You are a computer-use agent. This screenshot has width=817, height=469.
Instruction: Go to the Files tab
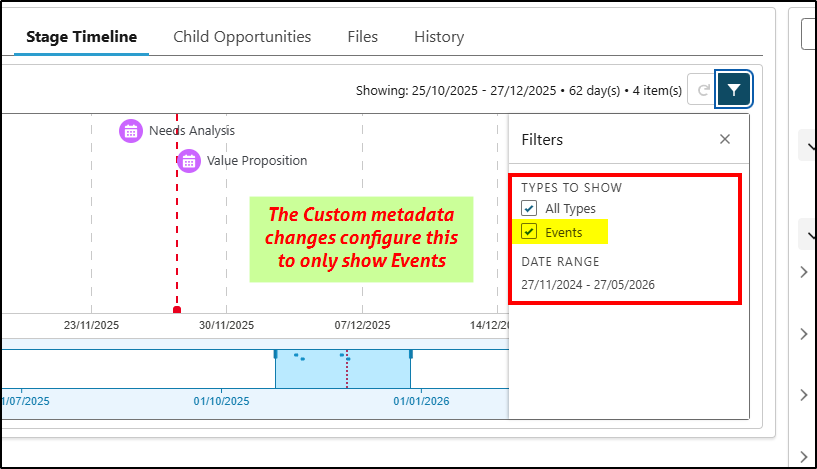pos(362,37)
